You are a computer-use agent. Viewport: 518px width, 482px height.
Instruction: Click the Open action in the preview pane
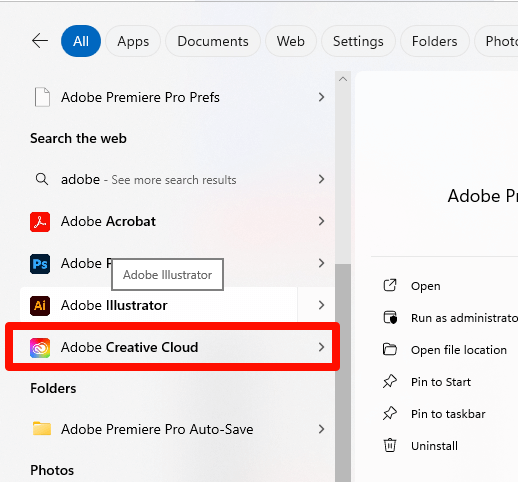pos(425,286)
